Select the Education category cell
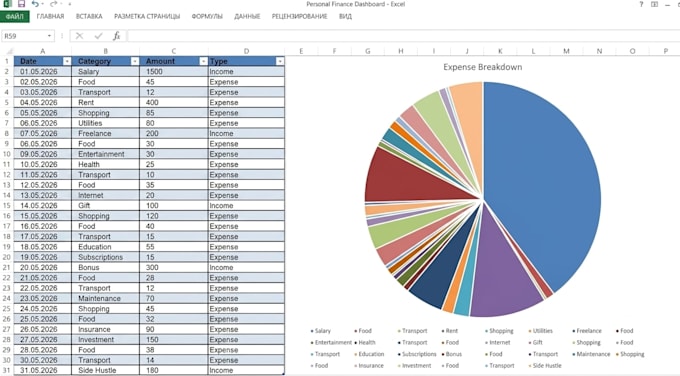Screen dimensions: 680x376 click(x=105, y=247)
